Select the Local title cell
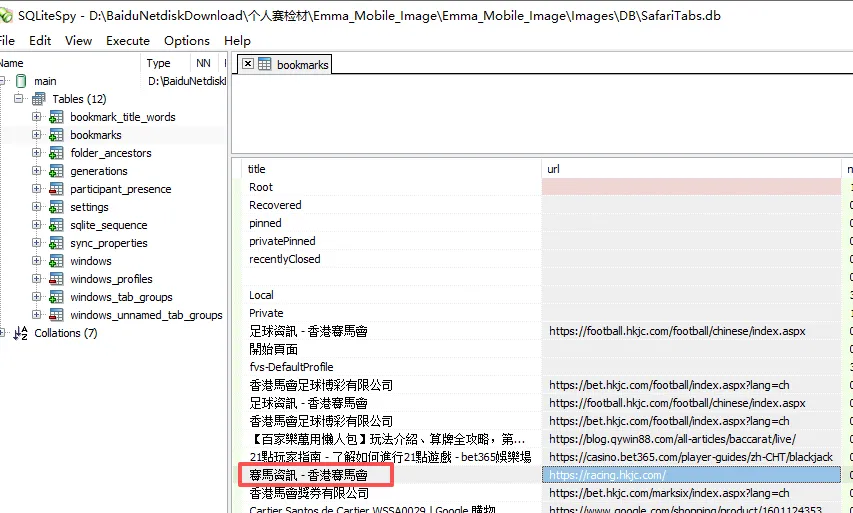 pyautogui.click(x=391, y=295)
